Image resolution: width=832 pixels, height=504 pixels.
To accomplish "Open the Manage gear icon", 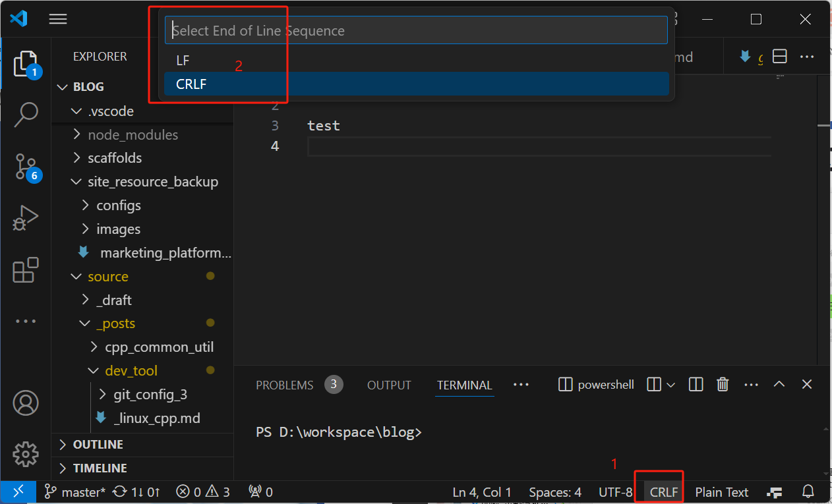I will pyautogui.click(x=26, y=453).
